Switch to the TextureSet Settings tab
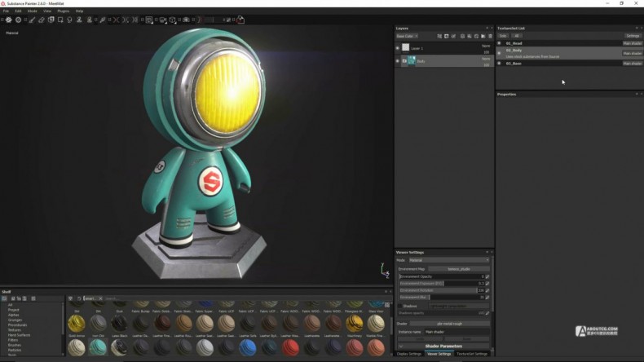644x362 pixels. 471,354
